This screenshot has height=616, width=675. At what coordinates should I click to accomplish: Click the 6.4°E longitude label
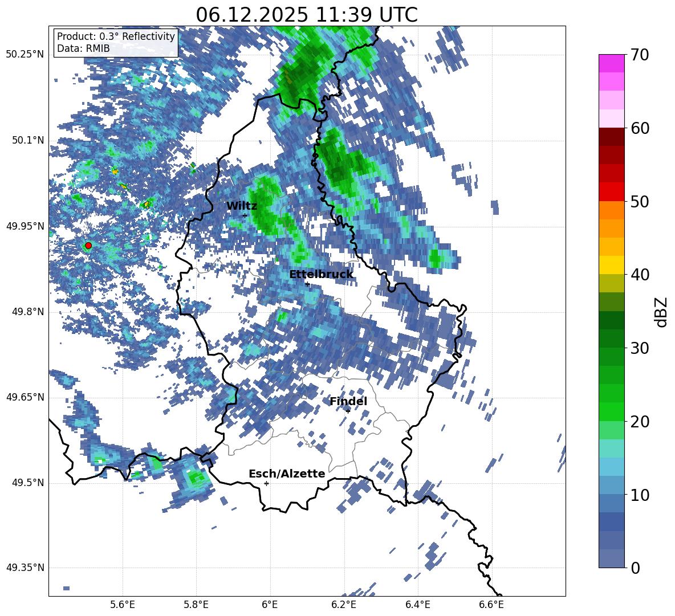tap(417, 605)
